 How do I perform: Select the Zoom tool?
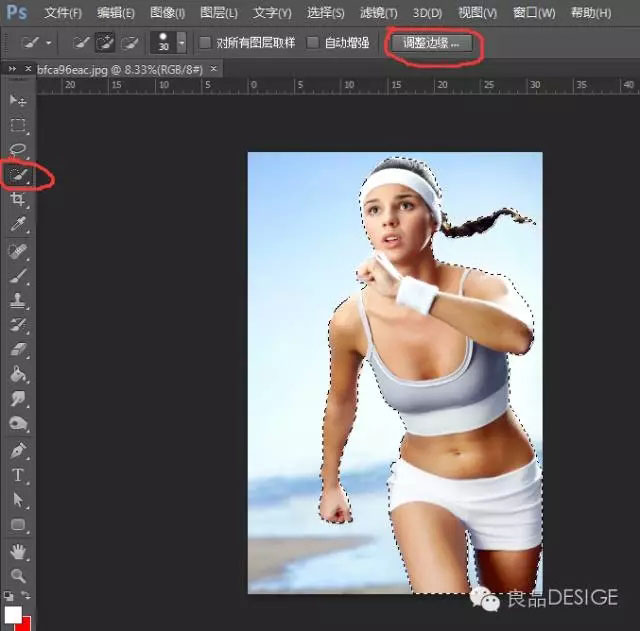[x=18, y=575]
